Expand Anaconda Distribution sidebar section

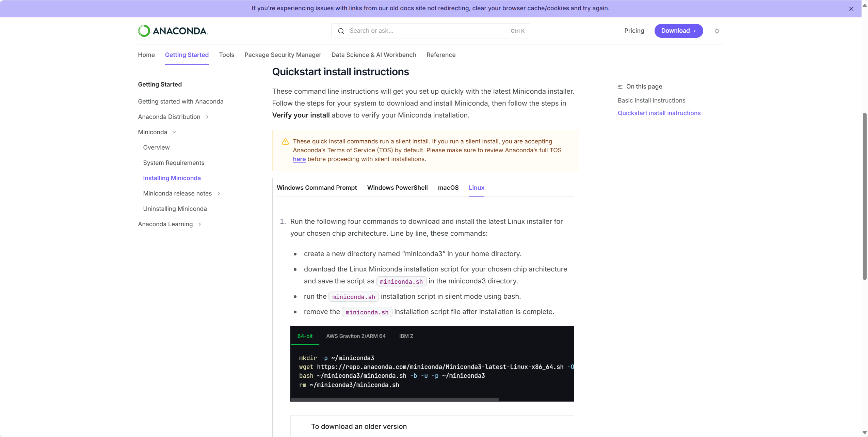coord(207,117)
